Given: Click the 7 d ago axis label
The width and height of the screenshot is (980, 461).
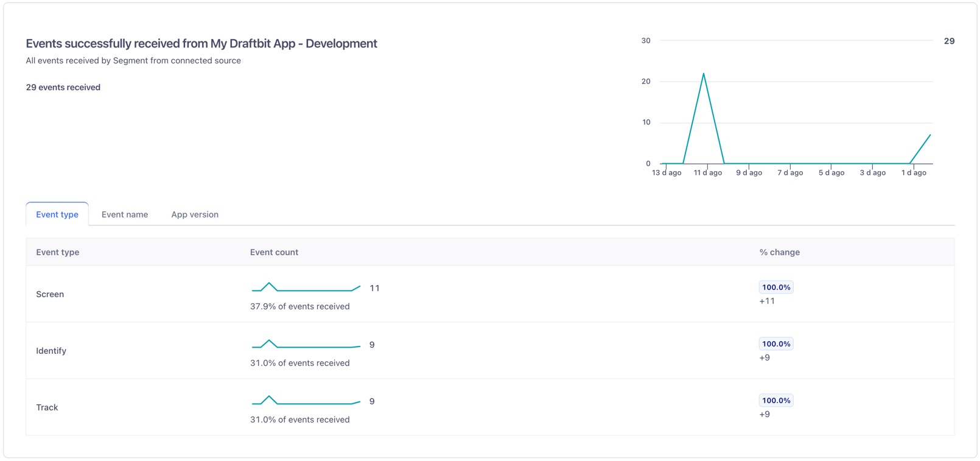Looking at the screenshot, I should tap(790, 173).
